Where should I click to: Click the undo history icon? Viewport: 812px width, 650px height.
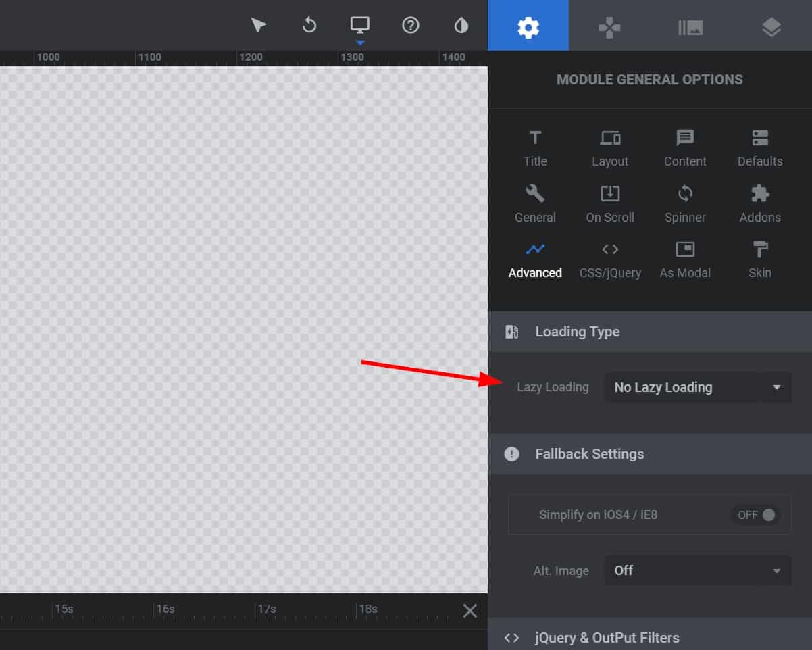(309, 26)
